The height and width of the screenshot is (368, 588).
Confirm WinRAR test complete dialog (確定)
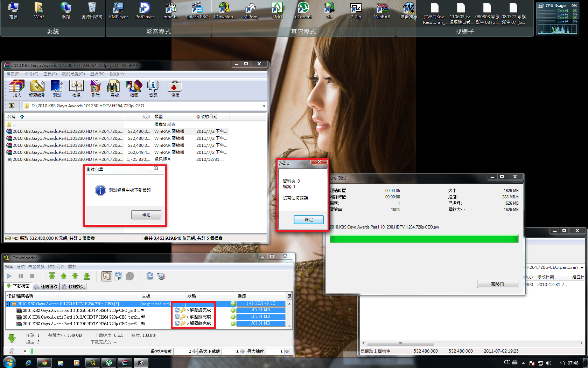146,214
